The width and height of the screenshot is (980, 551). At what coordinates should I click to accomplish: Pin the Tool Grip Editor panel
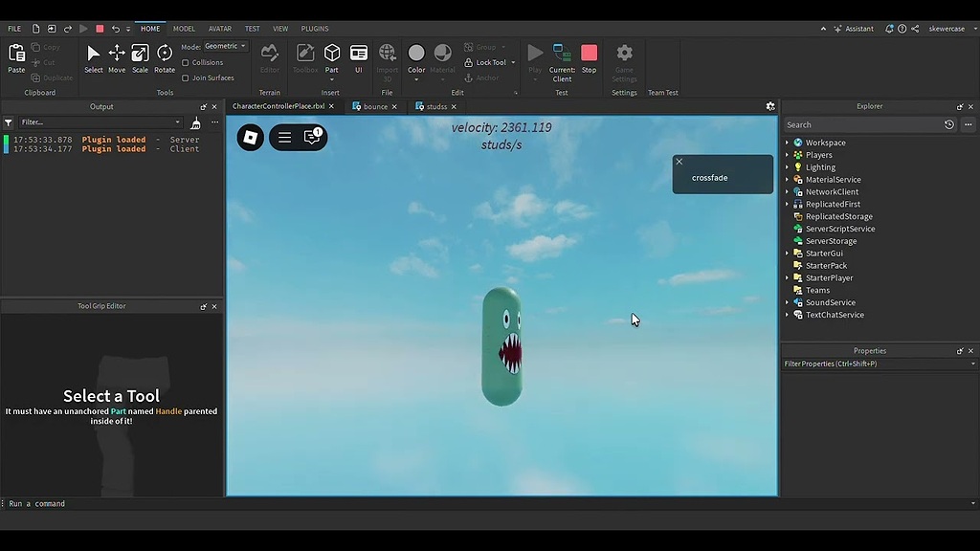(203, 306)
